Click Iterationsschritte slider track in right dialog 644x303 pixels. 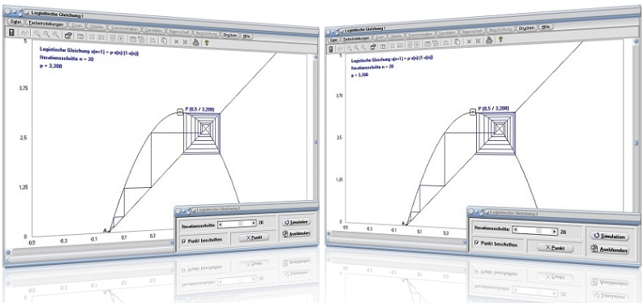(535, 230)
